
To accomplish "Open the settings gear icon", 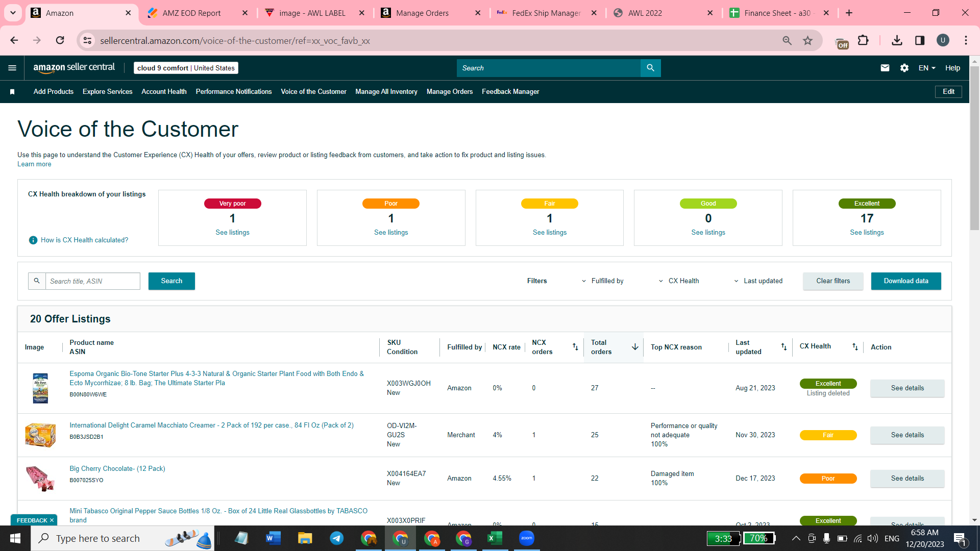I will 904,68.
